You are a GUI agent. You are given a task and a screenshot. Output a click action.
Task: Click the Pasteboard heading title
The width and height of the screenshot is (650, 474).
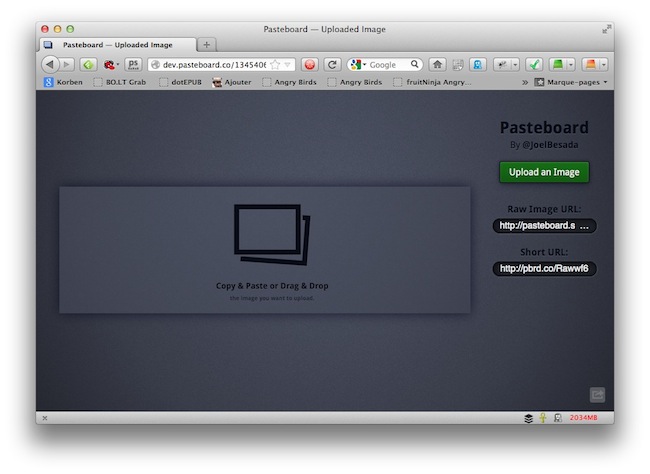pyautogui.click(x=544, y=127)
